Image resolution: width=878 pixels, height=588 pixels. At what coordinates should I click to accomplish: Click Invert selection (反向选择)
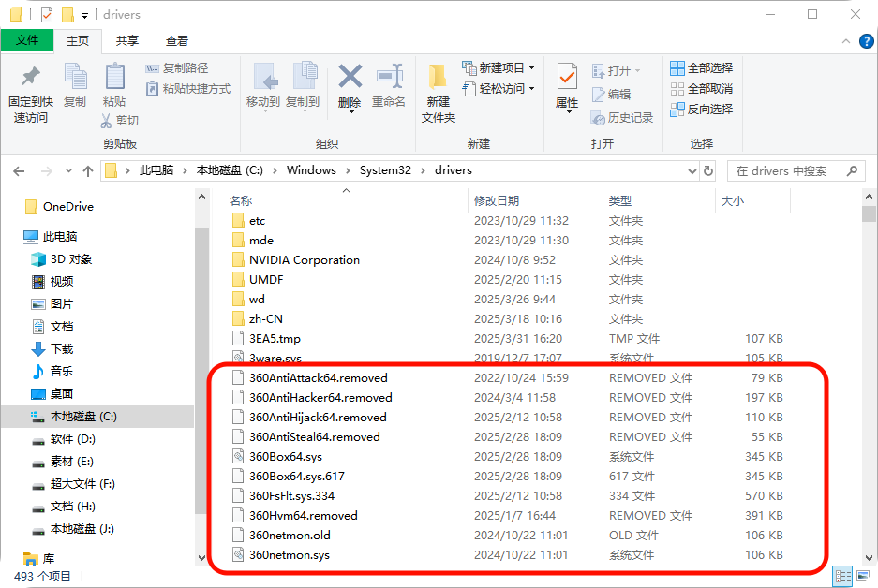[x=702, y=110]
